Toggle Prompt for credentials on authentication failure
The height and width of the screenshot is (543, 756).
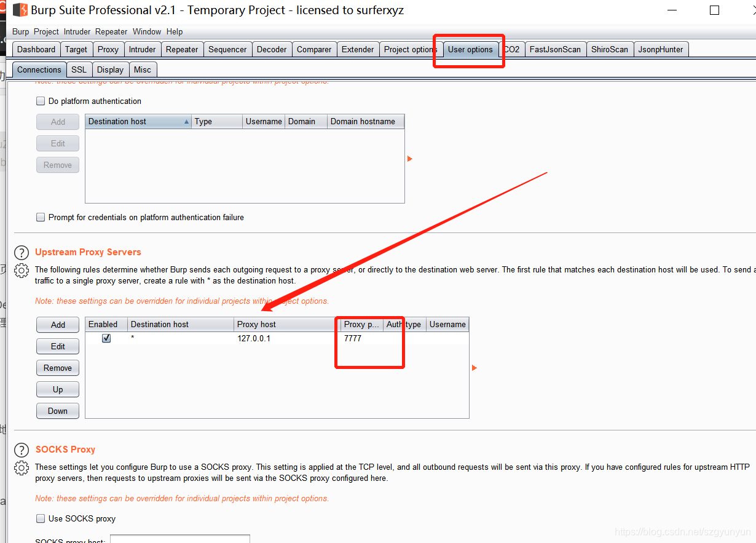coord(41,217)
